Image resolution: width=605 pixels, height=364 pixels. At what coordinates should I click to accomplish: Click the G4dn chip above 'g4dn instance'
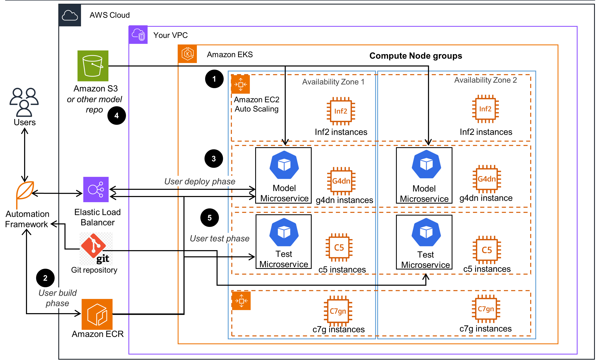point(487,179)
